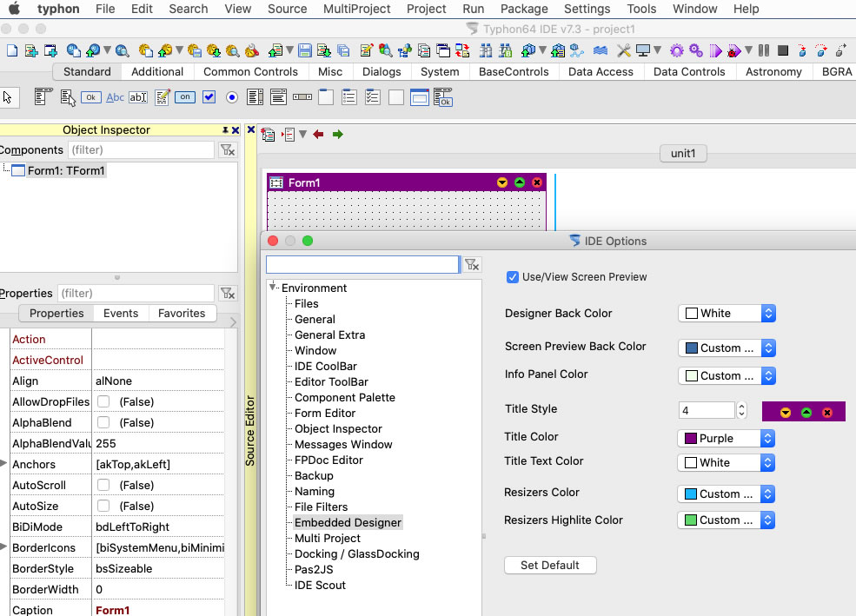
Task: Collapse the Environment tree node
Action: point(272,287)
